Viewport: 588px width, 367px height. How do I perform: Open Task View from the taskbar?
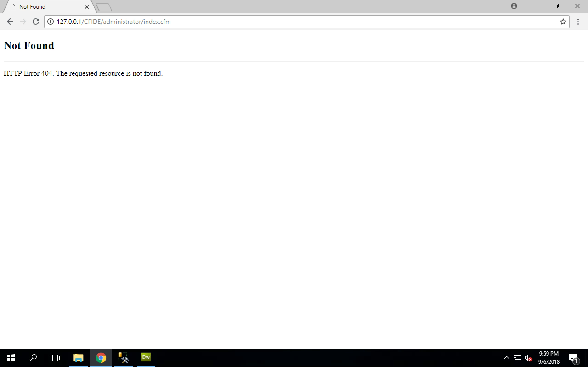click(55, 358)
